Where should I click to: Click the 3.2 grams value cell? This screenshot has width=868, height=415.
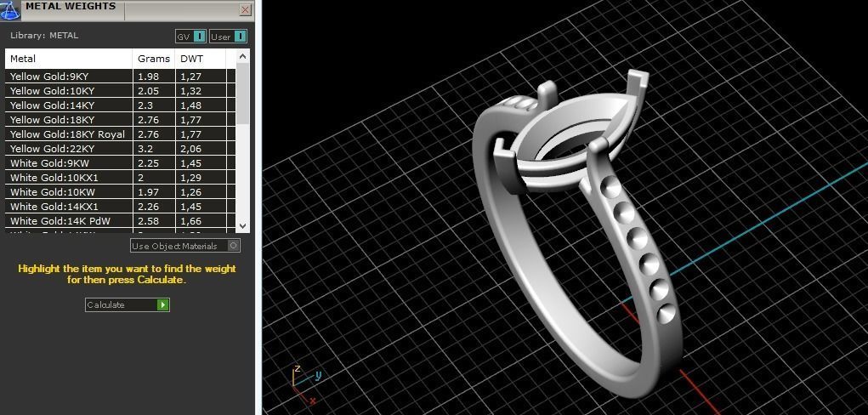(154, 149)
